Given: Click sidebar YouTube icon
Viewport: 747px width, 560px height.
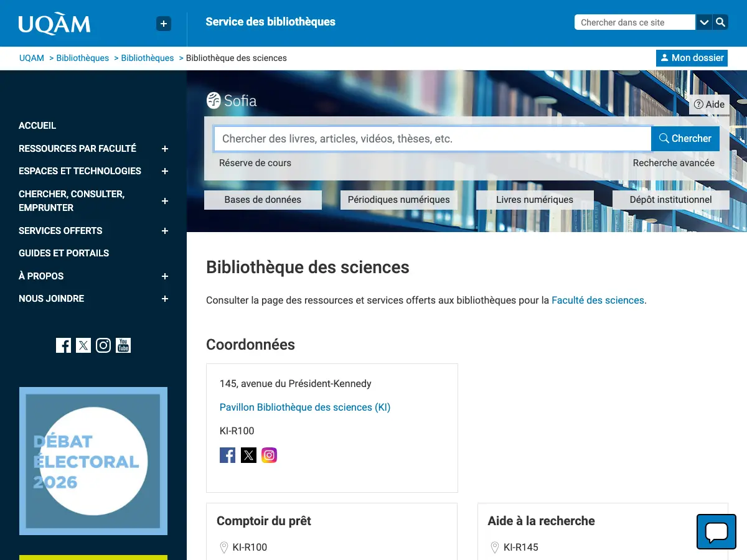Looking at the screenshot, I should click(123, 345).
